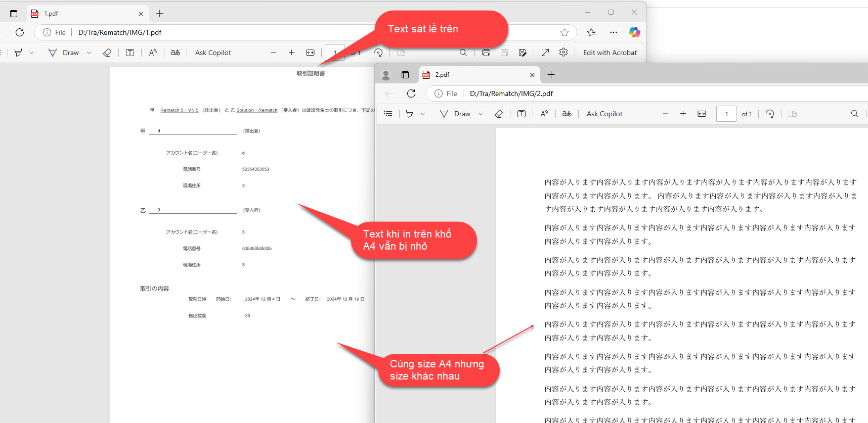868x423 pixels.
Task: Toggle table of contents in 2.pdf
Action: point(388,114)
